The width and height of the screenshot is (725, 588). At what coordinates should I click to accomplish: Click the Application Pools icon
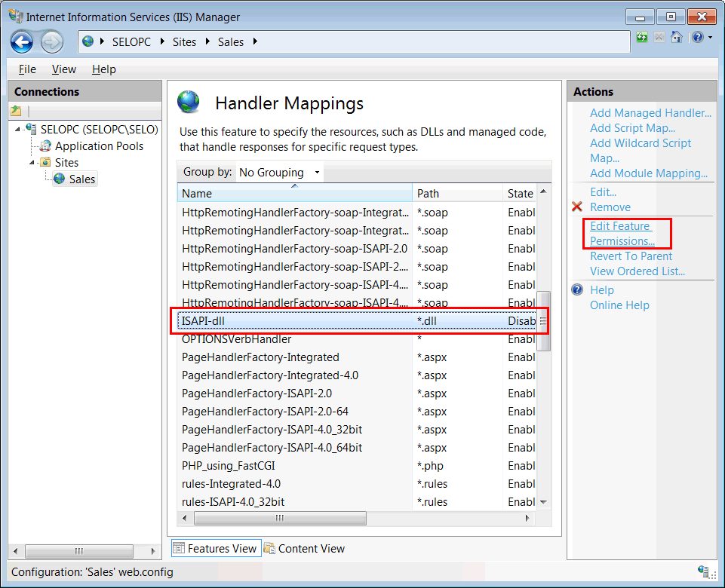coord(45,146)
